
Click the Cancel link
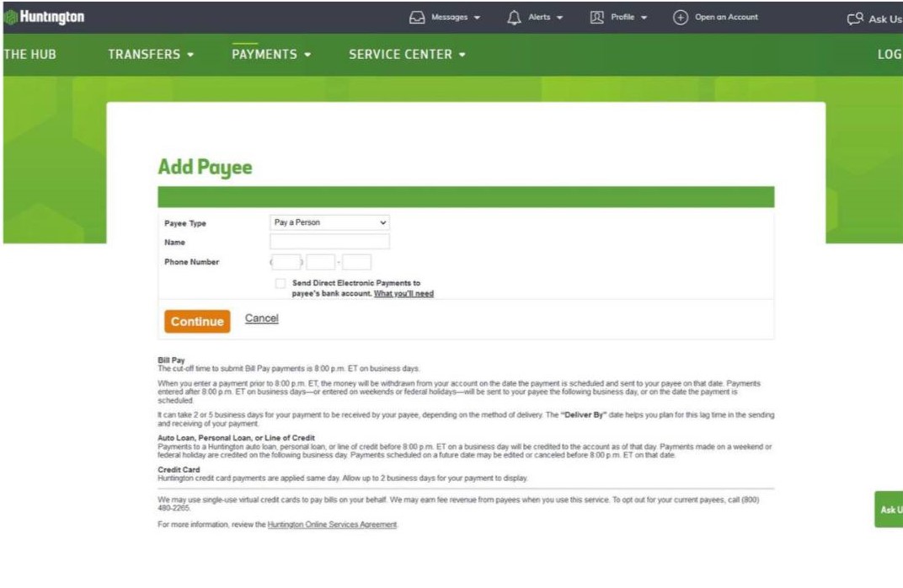coord(261,318)
